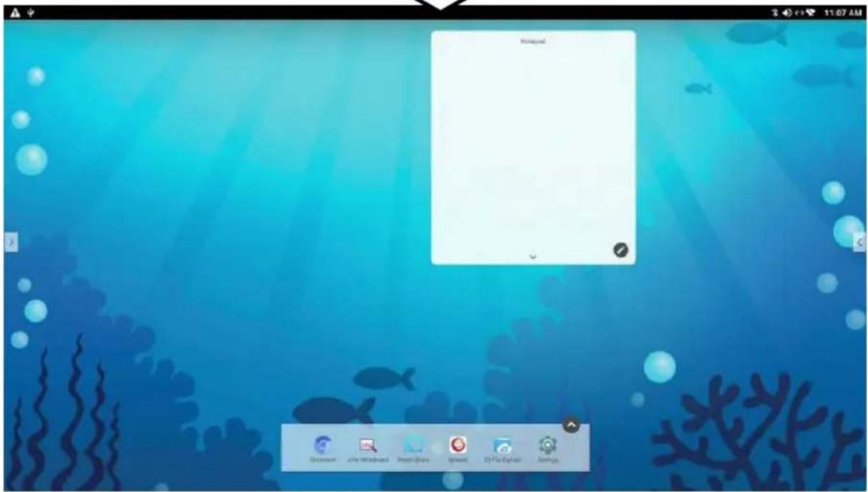Viewport: 868px width, 492px height.
Task: Launch the red circular app icon in the dock
Action: (x=458, y=445)
